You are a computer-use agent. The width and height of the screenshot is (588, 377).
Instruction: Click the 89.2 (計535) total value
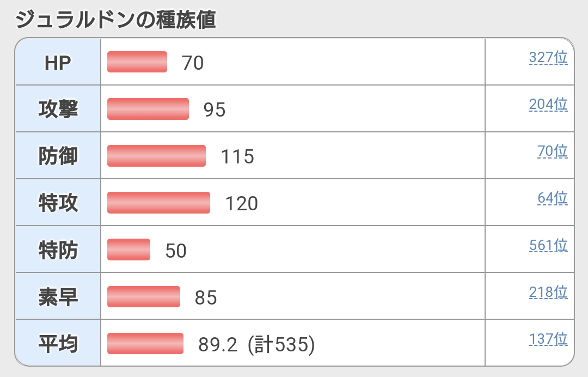point(256,344)
